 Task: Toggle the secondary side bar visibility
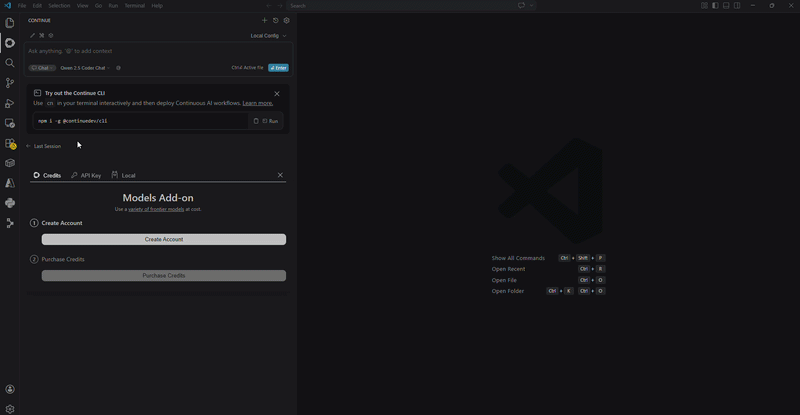click(x=737, y=6)
